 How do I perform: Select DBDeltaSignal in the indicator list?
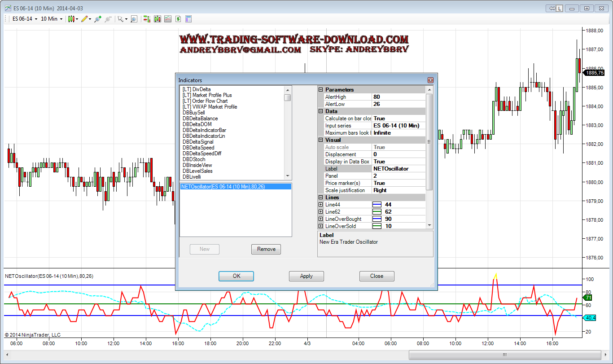point(198,142)
